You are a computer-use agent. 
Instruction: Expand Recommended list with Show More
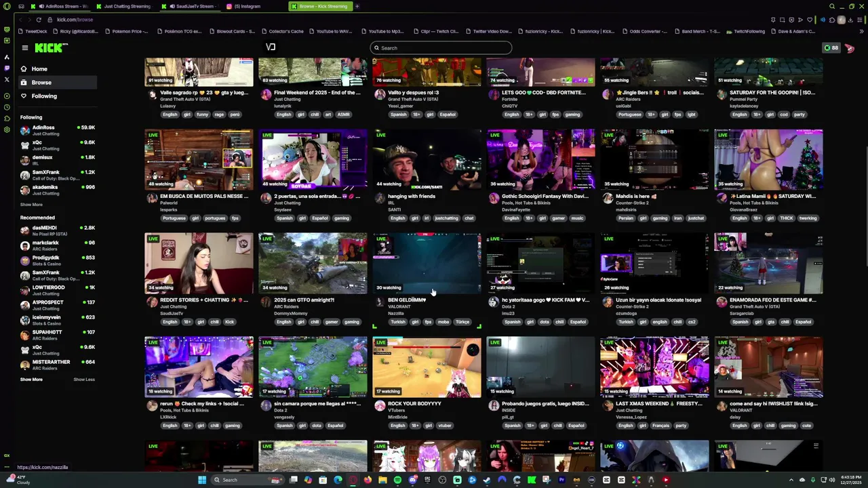[x=31, y=379]
